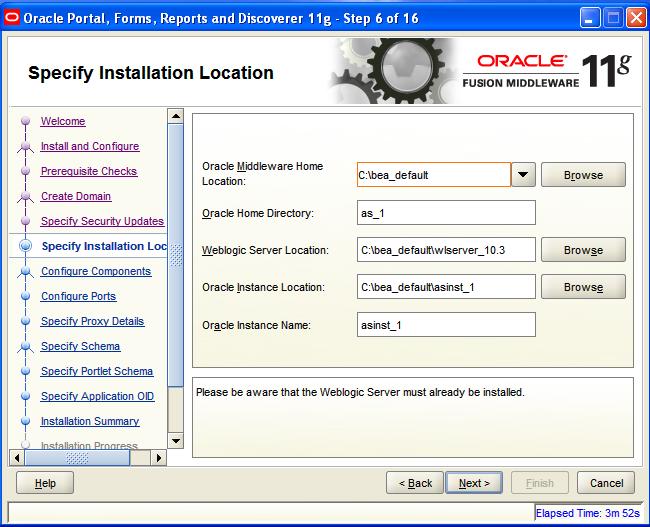Expand the Middleware Home Location dropdown arrow
650x527 pixels.
pyautogui.click(x=524, y=175)
